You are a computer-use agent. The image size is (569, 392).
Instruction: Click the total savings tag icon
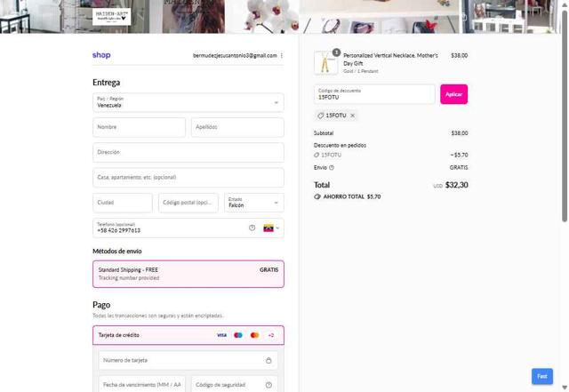[317, 196]
